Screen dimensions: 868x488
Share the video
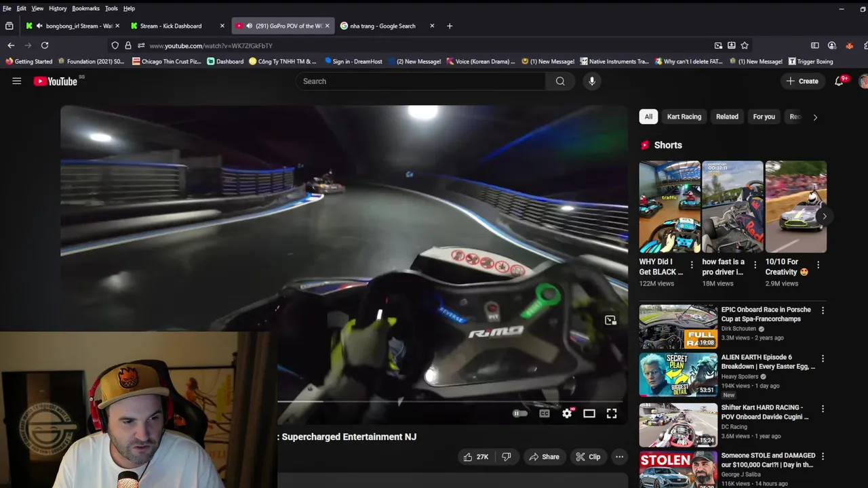(x=544, y=457)
